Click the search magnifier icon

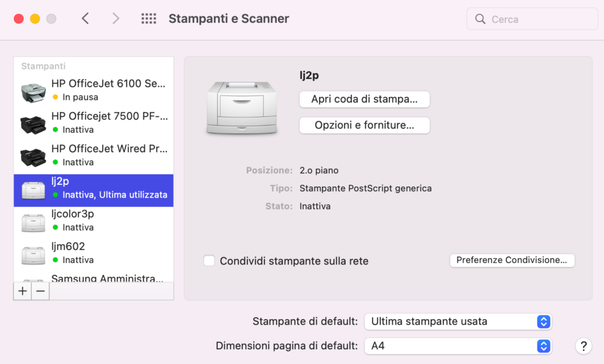pos(480,19)
